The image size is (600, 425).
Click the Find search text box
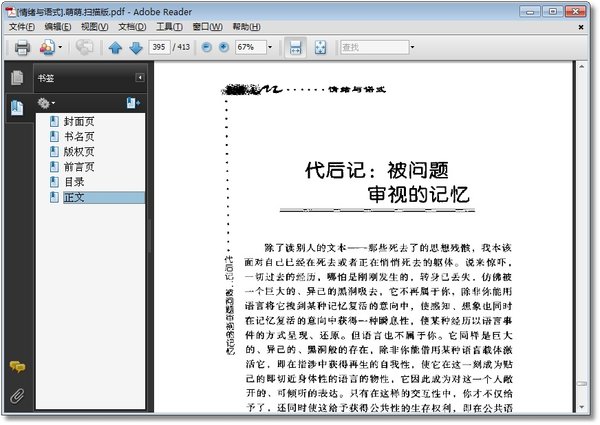375,47
